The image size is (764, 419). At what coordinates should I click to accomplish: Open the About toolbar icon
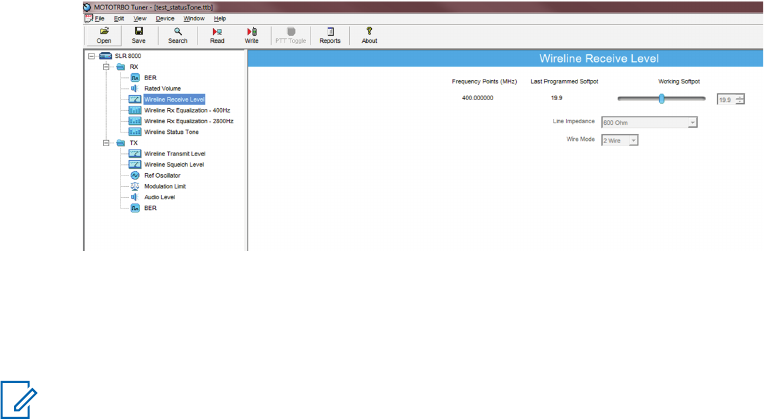click(x=369, y=31)
